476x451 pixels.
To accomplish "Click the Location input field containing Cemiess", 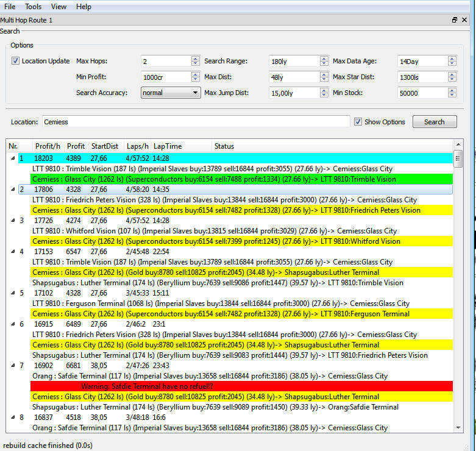I will (196, 122).
